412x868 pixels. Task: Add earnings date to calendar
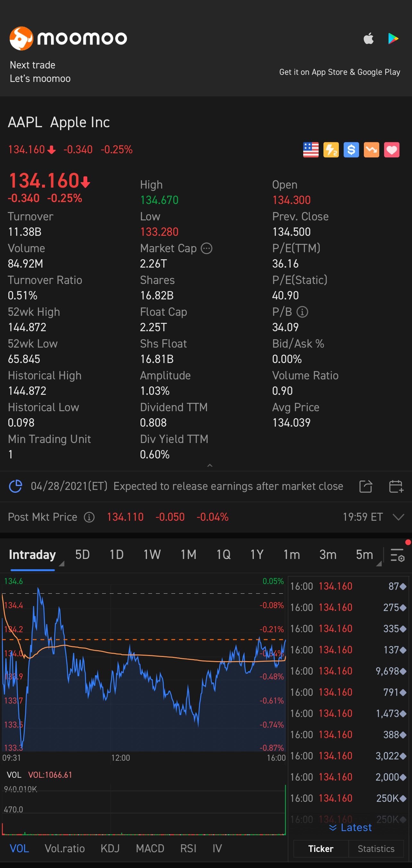coord(396,486)
